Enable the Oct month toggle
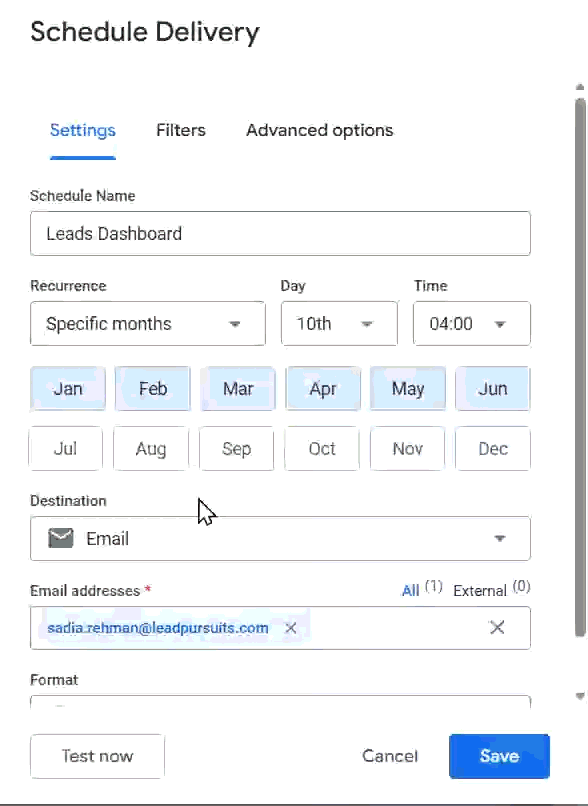The image size is (588, 806). 322,449
